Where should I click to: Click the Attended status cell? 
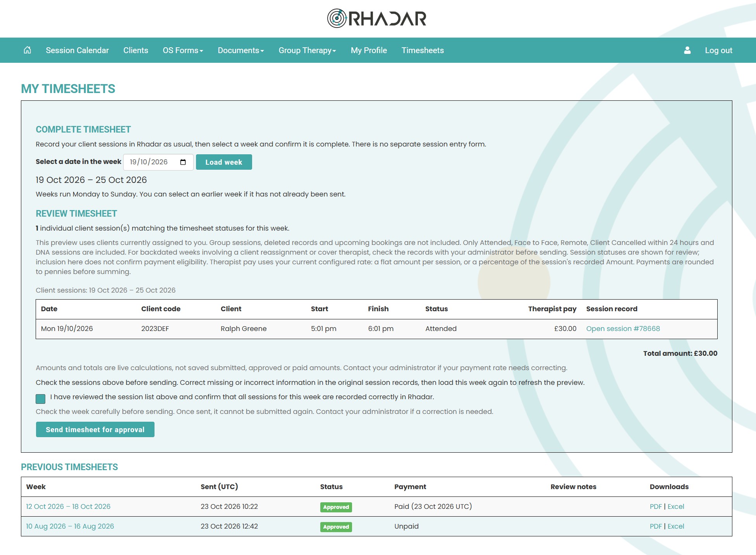[441, 329]
